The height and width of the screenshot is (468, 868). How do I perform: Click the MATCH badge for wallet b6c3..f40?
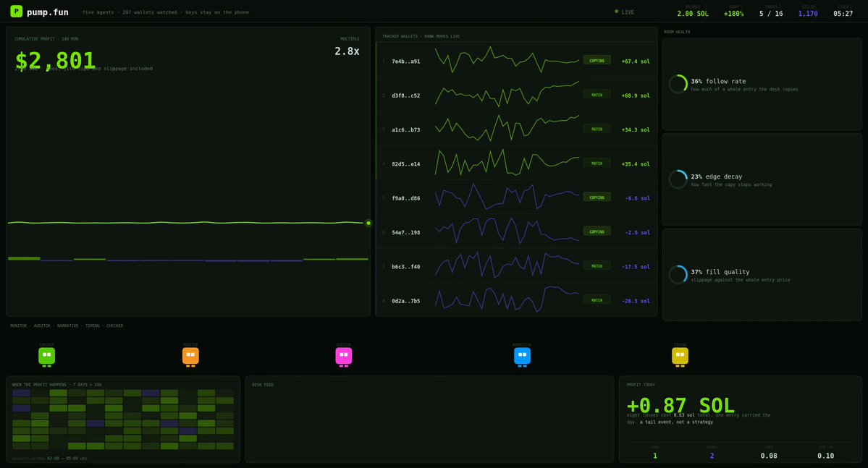(597, 266)
